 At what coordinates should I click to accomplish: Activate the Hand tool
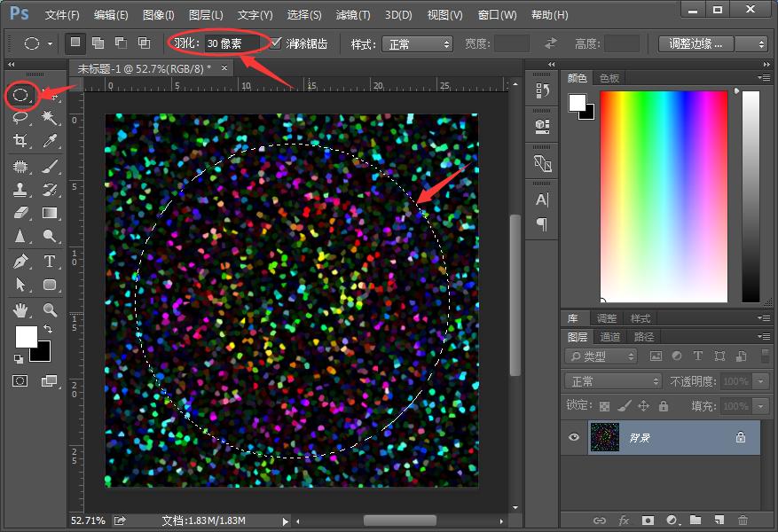20,309
